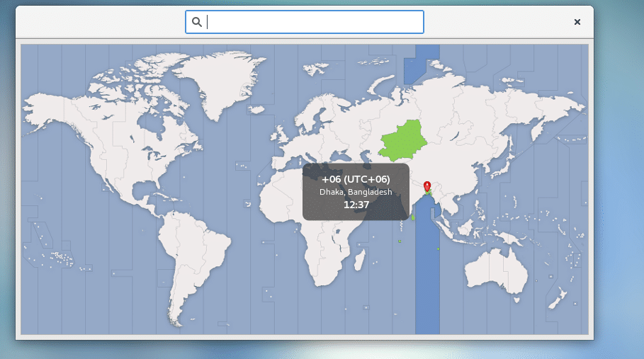Select Australia on the time zone map
Viewport: 644px width, 359px height.
[495, 269]
